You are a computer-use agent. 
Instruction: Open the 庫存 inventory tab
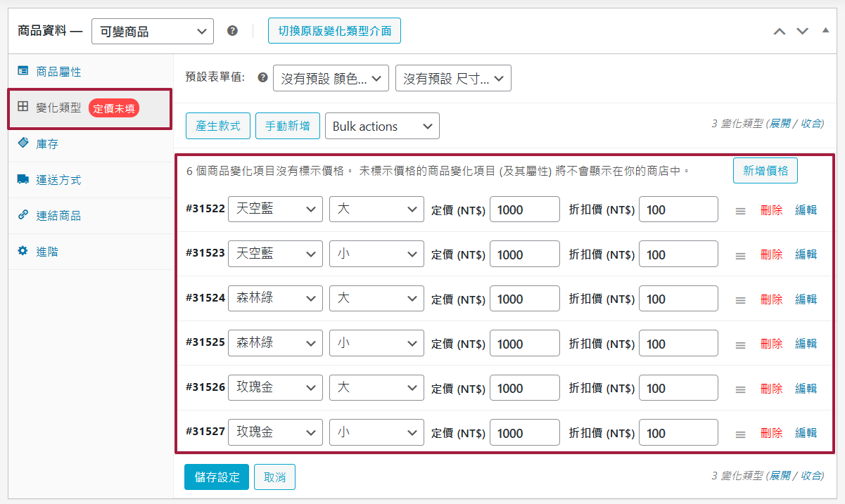point(47,144)
